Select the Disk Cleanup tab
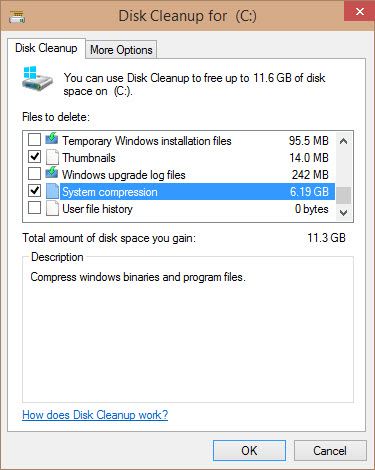 46,48
